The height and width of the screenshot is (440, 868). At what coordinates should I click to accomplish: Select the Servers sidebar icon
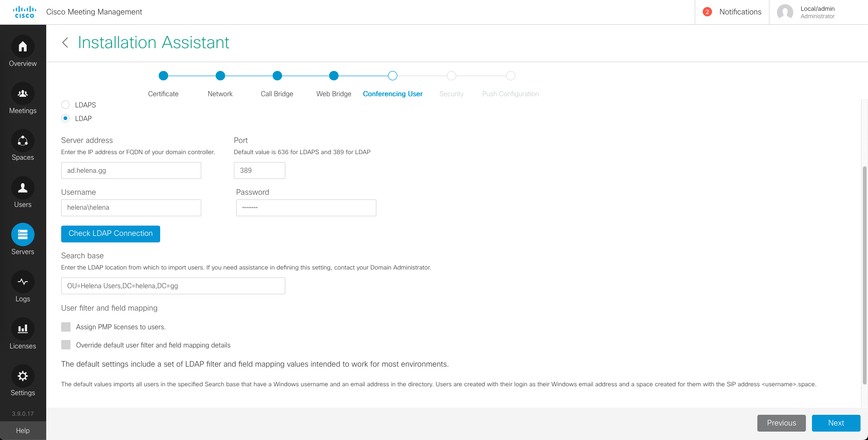22,235
